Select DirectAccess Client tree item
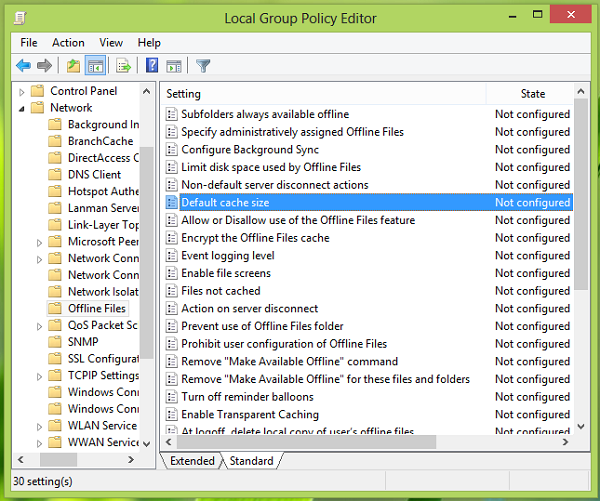Viewport: 600px width, 501px height. (x=103, y=158)
